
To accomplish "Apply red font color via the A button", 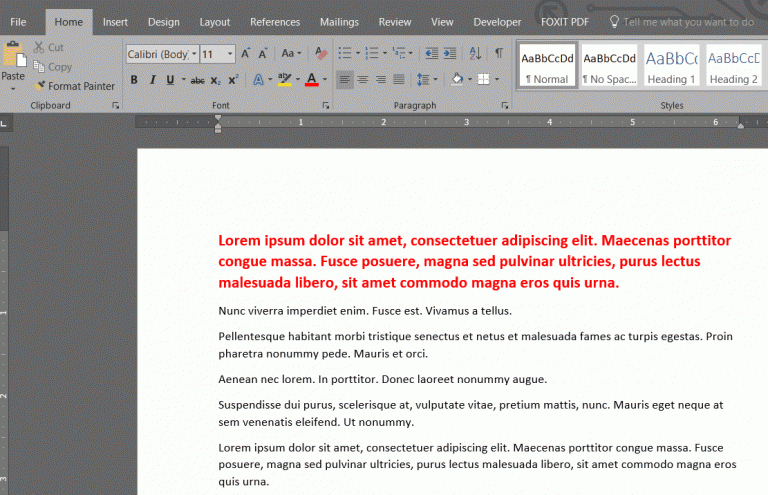I will (x=312, y=79).
